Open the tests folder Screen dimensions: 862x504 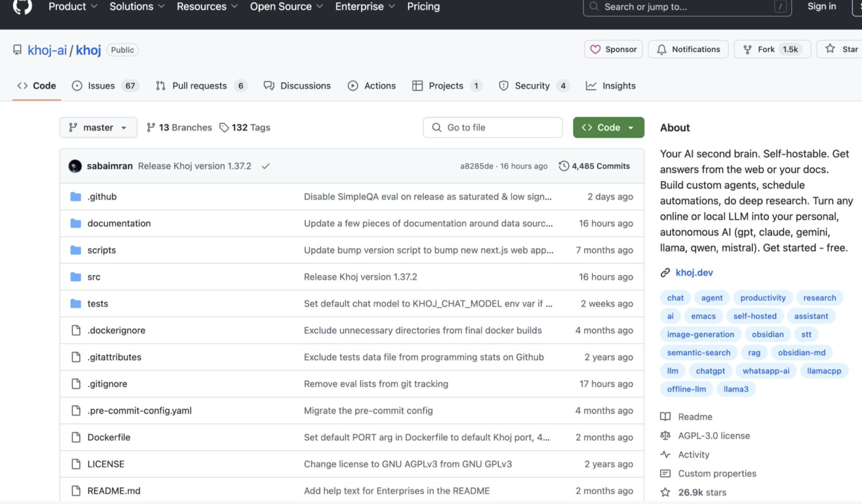pyautogui.click(x=98, y=303)
